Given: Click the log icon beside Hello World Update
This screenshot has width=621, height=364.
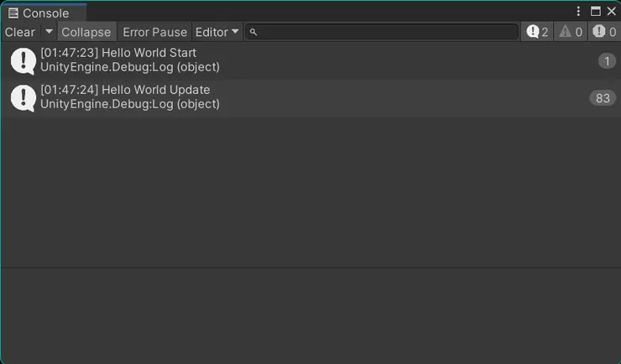Looking at the screenshot, I should [x=23, y=97].
